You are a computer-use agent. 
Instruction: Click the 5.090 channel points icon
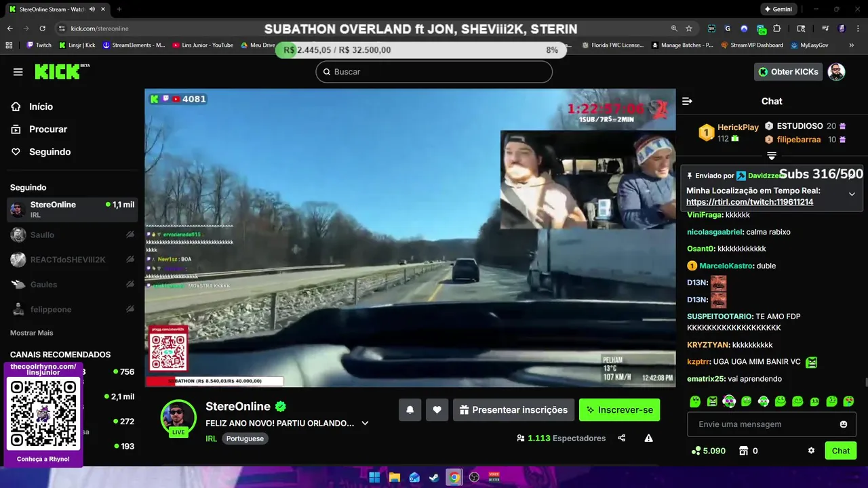click(696, 451)
